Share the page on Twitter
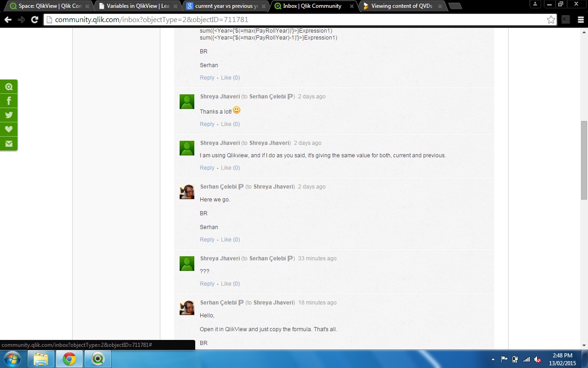588x368 pixels. (x=9, y=115)
